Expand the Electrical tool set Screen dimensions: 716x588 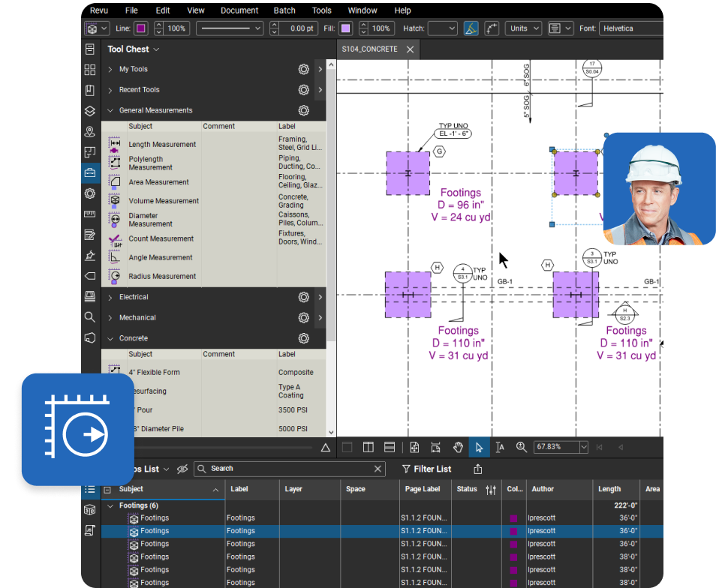110,297
